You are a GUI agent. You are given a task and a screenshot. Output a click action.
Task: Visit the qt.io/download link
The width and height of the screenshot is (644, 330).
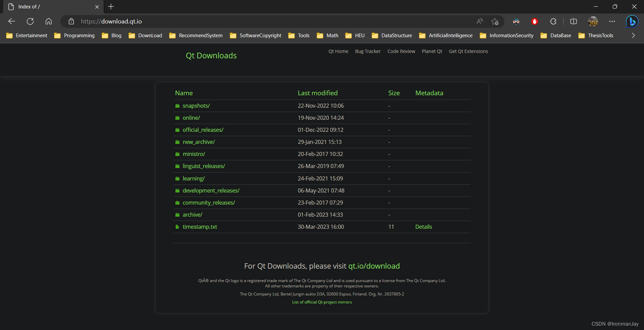374,266
